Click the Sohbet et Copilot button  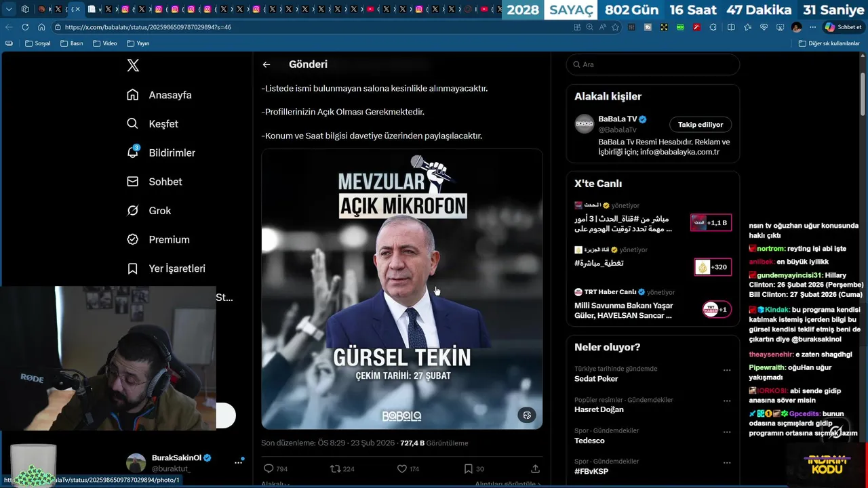tap(843, 27)
